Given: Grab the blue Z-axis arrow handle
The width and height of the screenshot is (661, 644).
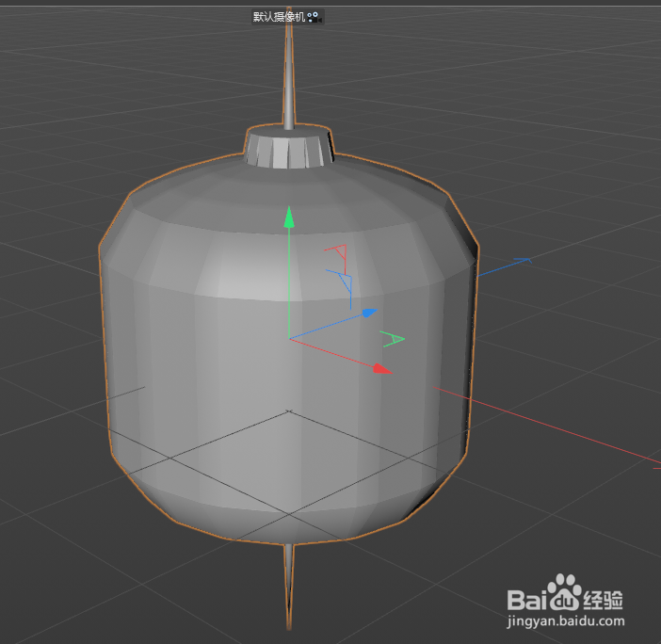Looking at the screenshot, I should pos(369,313).
